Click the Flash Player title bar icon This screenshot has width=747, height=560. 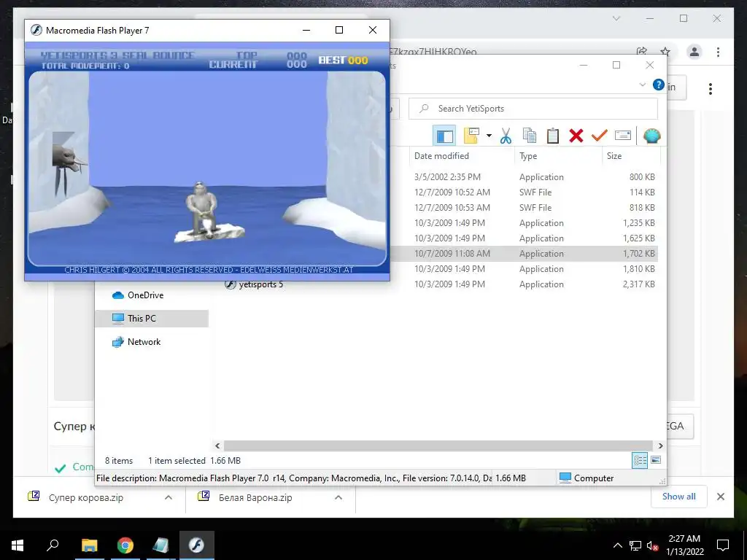36,31
